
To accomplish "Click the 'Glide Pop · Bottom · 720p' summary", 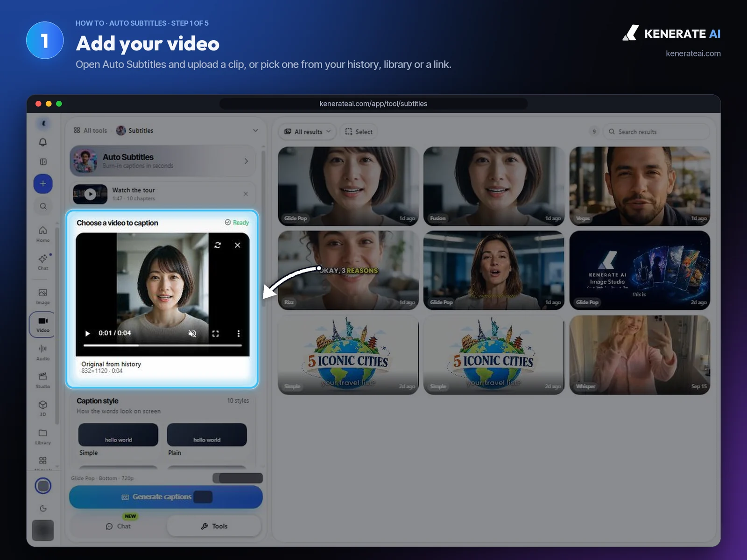I will [x=102, y=478].
